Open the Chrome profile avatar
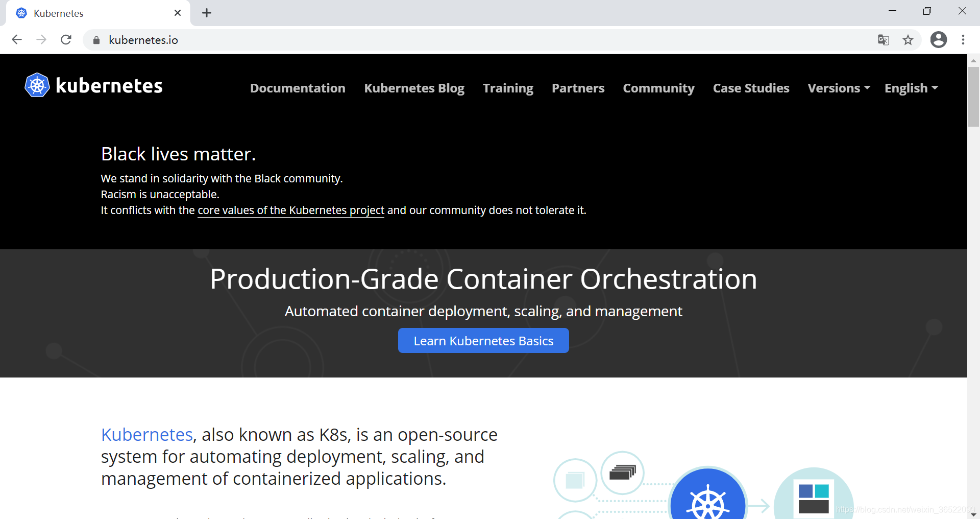Screen dimensions: 980x519 click(x=938, y=39)
